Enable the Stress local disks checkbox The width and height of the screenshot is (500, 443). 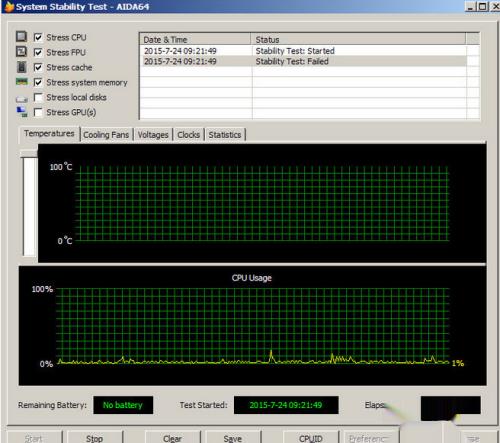(x=38, y=97)
